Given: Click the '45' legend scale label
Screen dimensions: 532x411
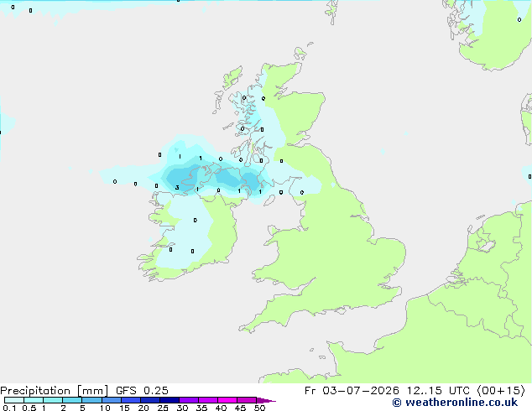Looking at the screenshot, I should click(x=240, y=408).
